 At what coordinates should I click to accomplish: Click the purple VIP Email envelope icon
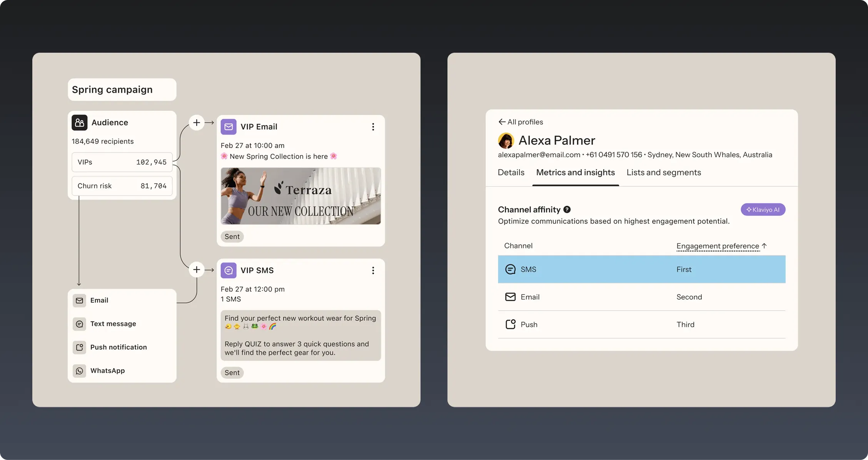[228, 127]
